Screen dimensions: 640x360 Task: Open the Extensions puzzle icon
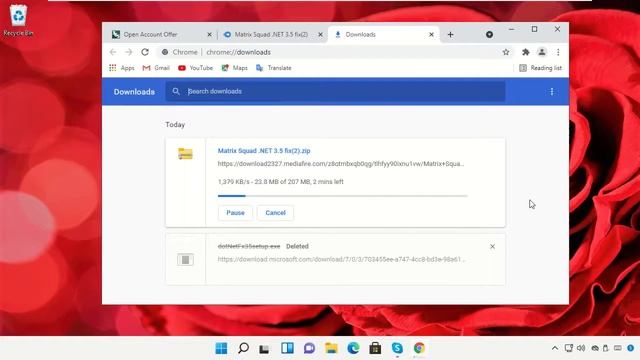[526, 52]
